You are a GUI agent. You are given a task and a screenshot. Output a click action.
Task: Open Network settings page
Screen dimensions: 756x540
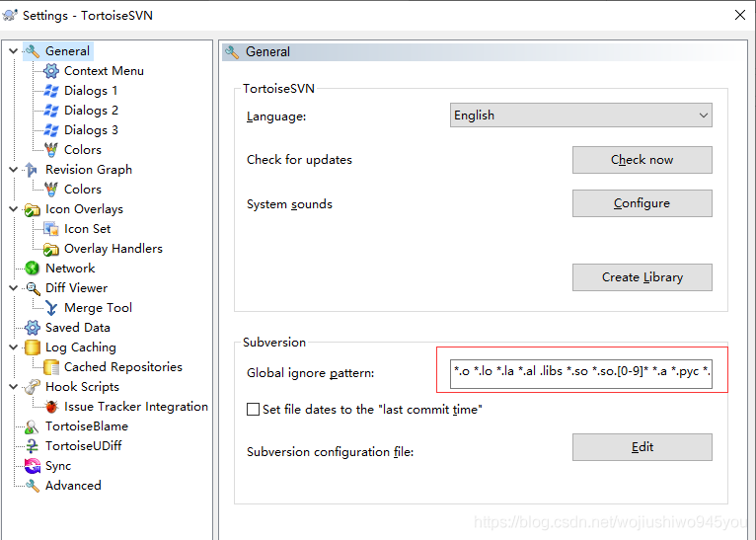click(70, 269)
